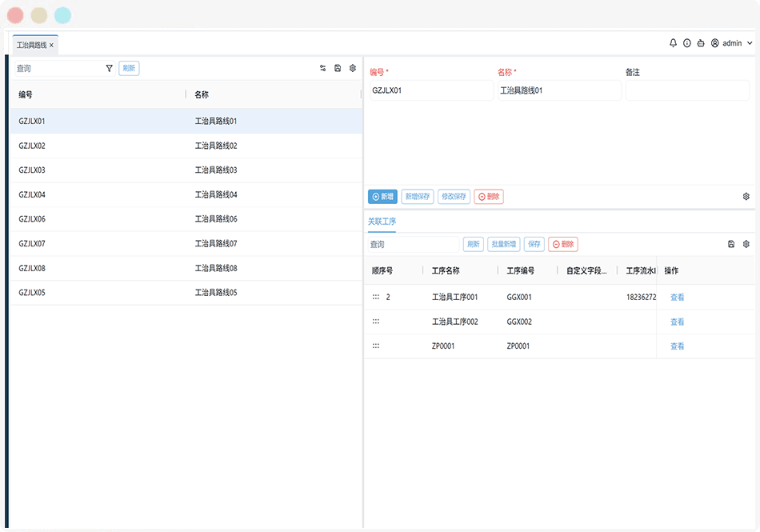Click 查看 link for ZP0001 row

point(677,346)
